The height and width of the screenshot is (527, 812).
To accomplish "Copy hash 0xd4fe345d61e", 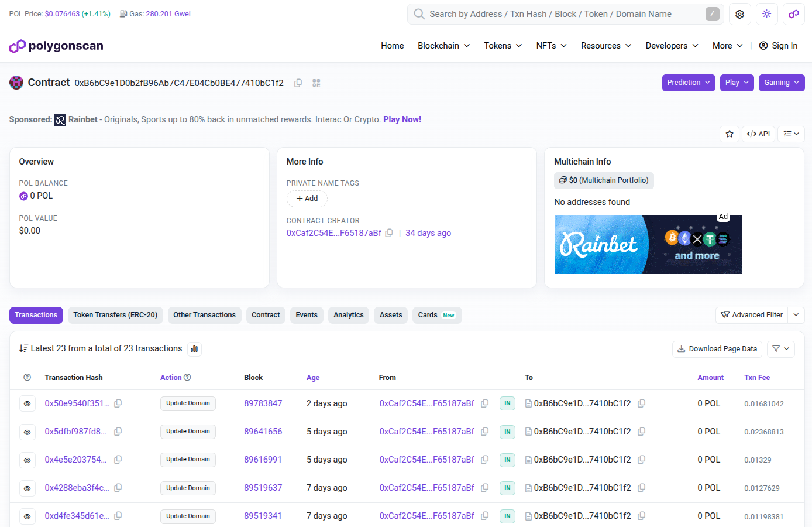I will pyautogui.click(x=118, y=516).
